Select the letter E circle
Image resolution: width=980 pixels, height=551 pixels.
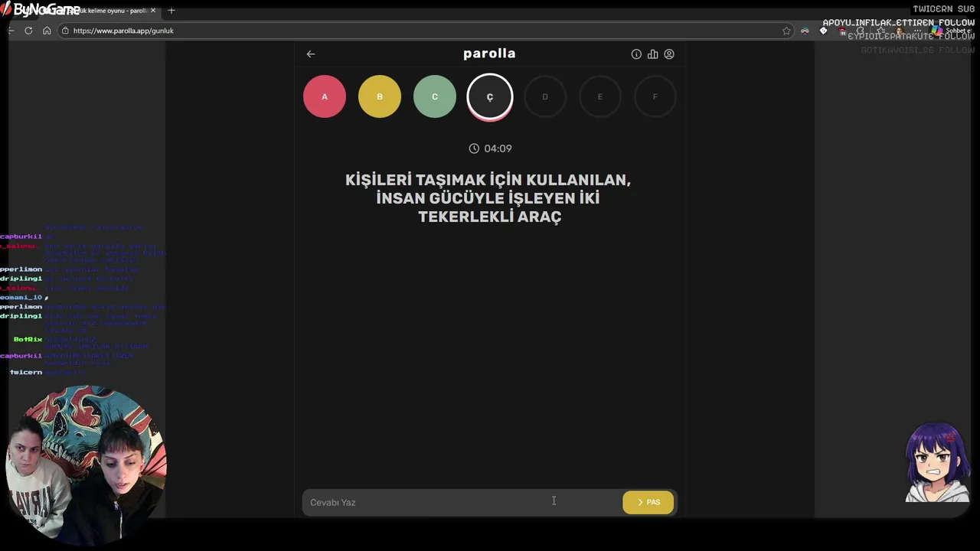pos(600,96)
